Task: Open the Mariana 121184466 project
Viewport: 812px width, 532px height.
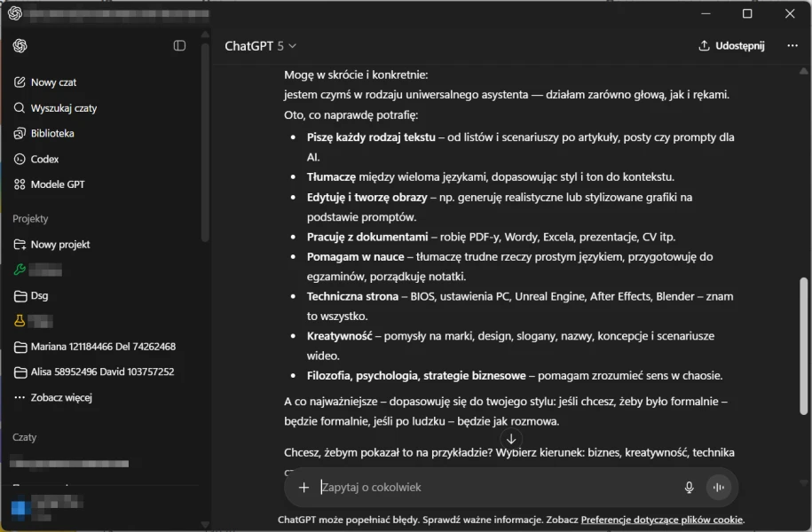Action: (x=102, y=347)
